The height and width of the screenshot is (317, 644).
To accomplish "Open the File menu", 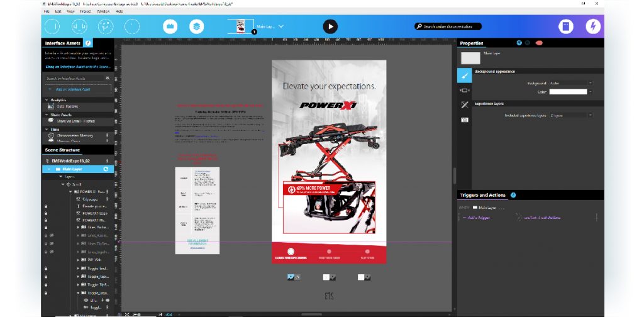I will pyautogui.click(x=47, y=11).
